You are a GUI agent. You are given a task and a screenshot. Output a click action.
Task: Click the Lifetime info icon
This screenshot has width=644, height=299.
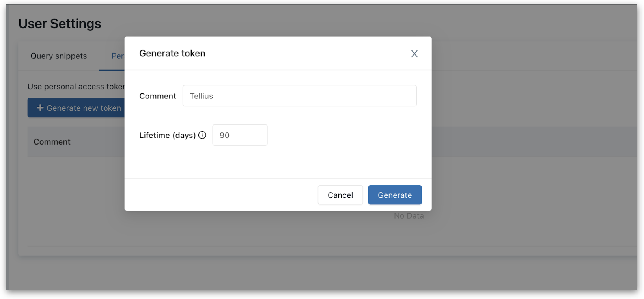pyautogui.click(x=202, y=135)
